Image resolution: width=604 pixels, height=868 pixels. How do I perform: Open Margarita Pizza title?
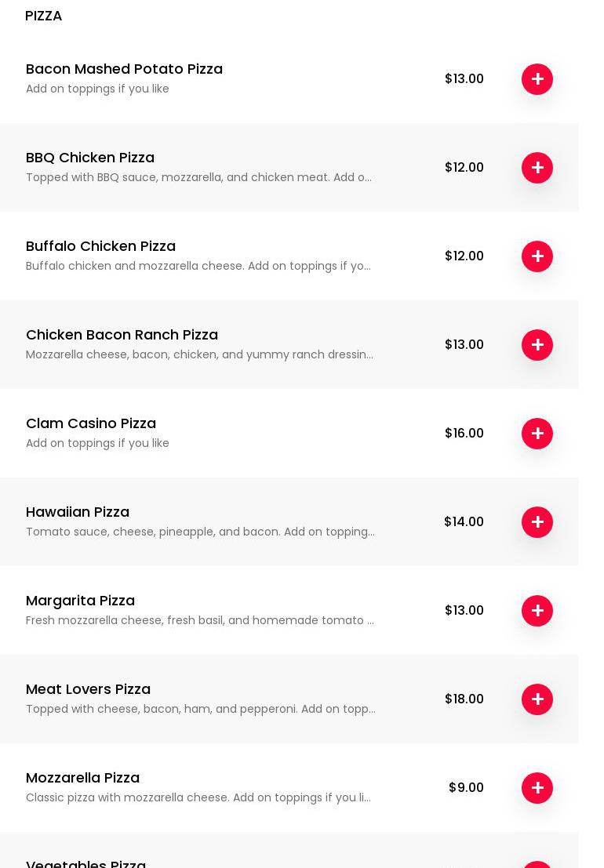click(x=80, y=601)
